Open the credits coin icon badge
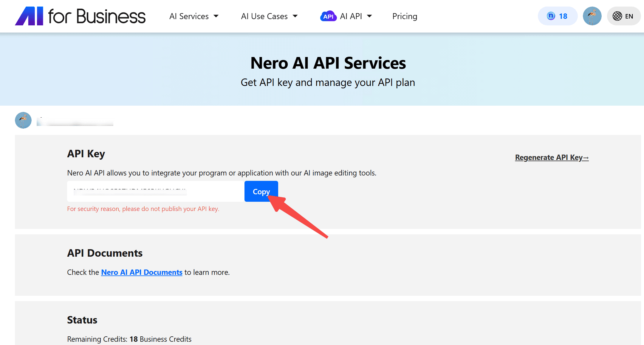This screenshot has height=345, width=644. pos(551,16)
